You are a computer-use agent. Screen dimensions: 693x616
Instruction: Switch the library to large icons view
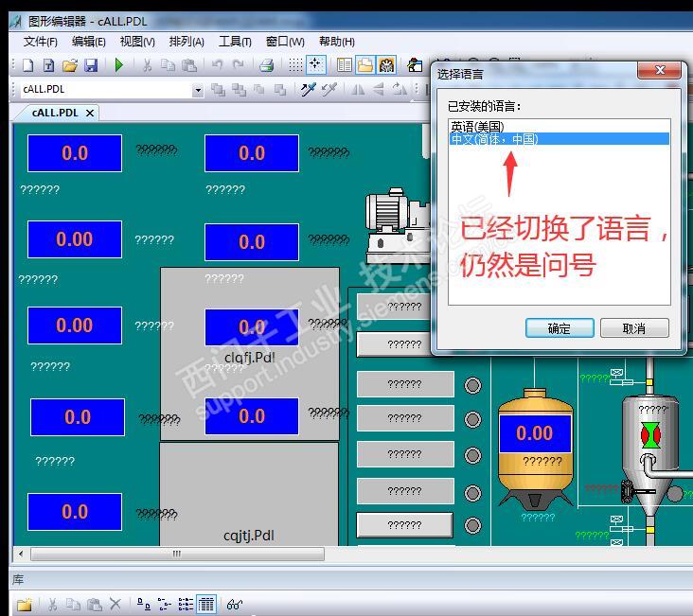coord(143,604)
